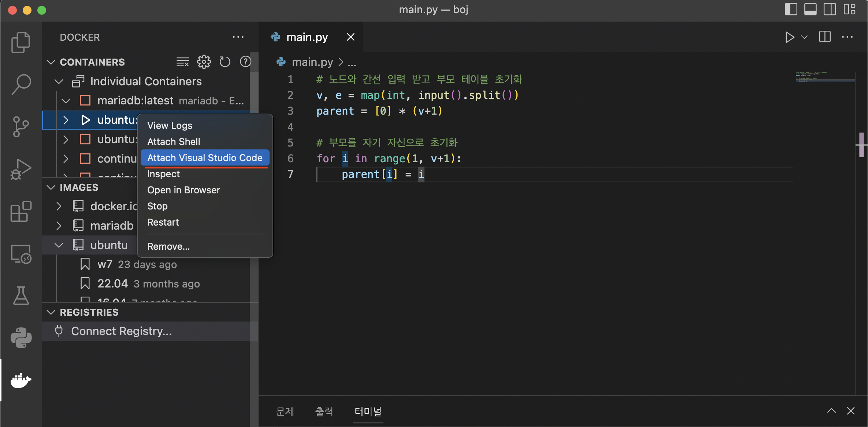The image size is (868, 427).
Task: Open the Docker view in activity bar
Action: tap(21, 380)
